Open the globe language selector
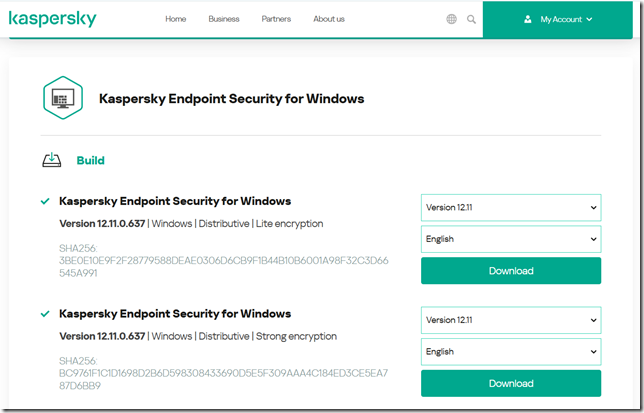The image size is (644, 413). coord(451,19)
